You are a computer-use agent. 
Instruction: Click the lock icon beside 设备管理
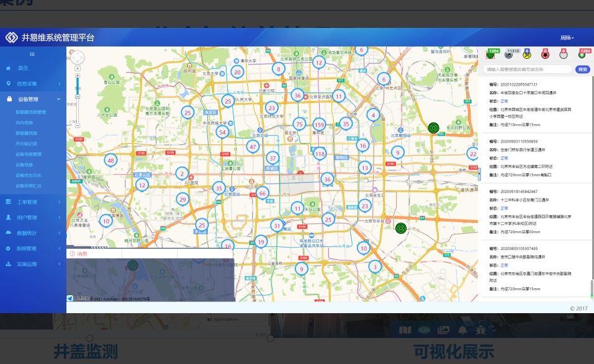(9, 99)
